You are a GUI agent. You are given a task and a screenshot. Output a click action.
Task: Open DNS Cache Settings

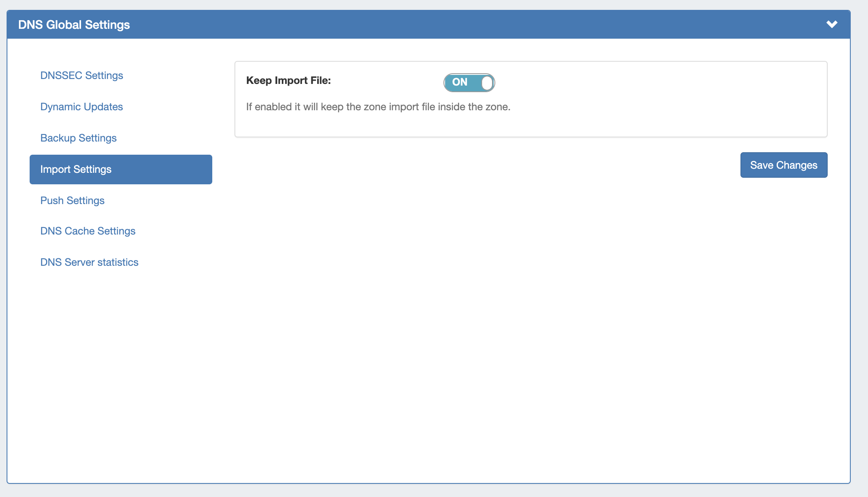tap(88, 231)
